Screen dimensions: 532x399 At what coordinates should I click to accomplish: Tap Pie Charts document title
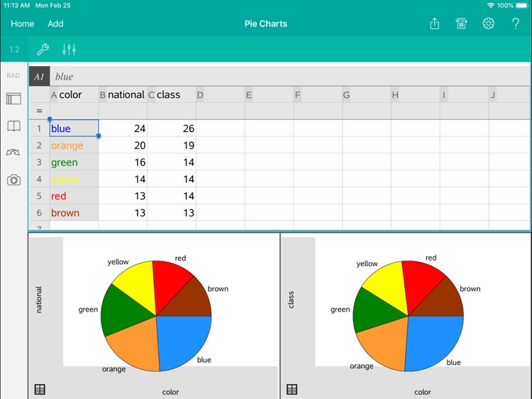(x=266, y=23)
